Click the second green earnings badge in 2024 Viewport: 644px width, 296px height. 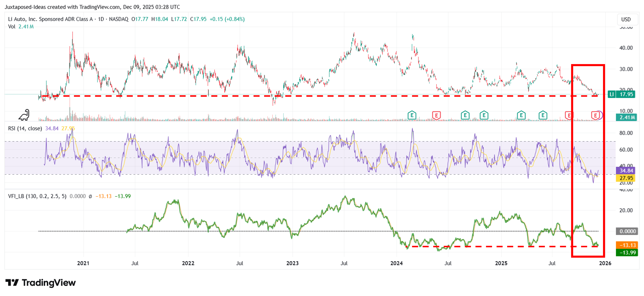pos(465,115)
